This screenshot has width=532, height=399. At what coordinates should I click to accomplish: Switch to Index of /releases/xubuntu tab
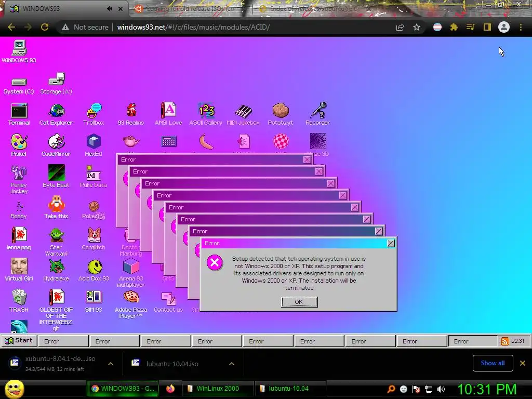[x=314, y=9]
